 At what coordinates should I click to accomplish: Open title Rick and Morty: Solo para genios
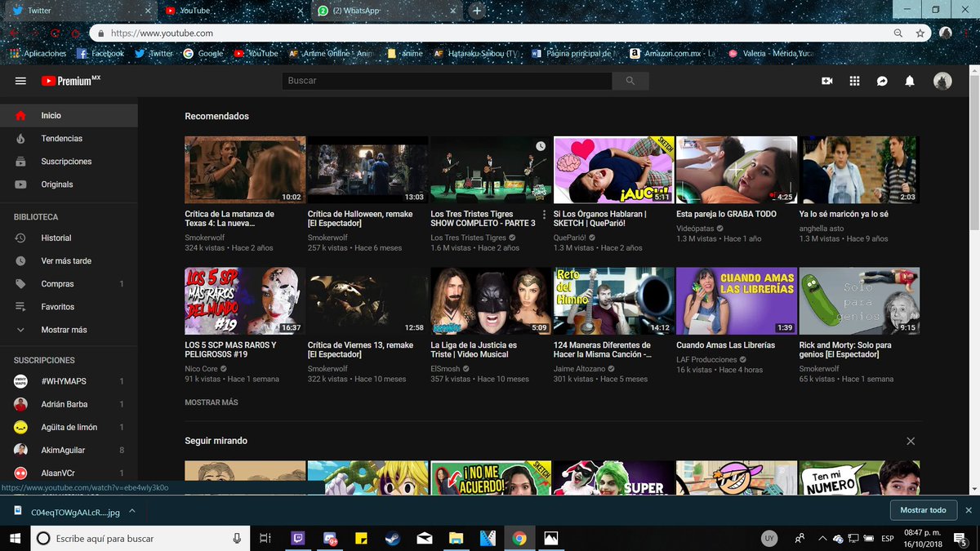(x=845, y=350)
